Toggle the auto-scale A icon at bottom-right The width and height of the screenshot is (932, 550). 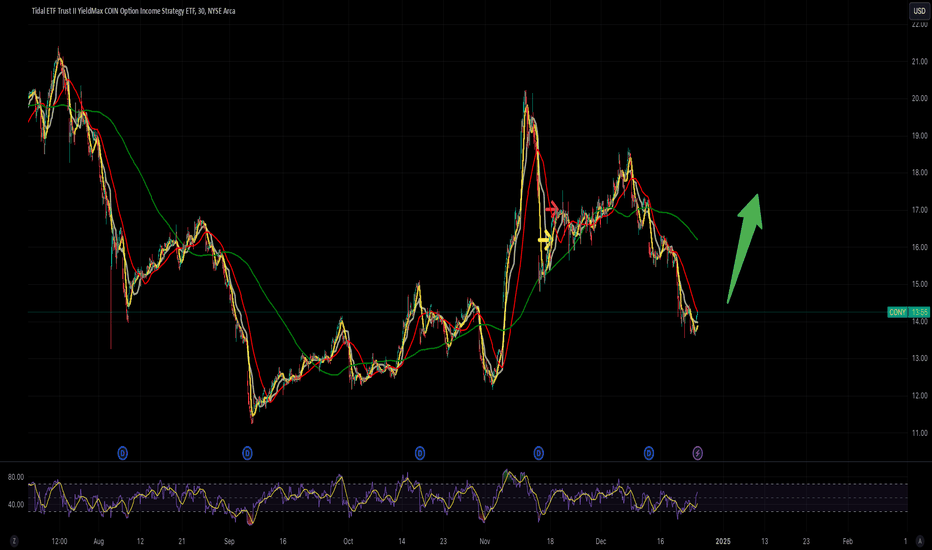(920, 541)
